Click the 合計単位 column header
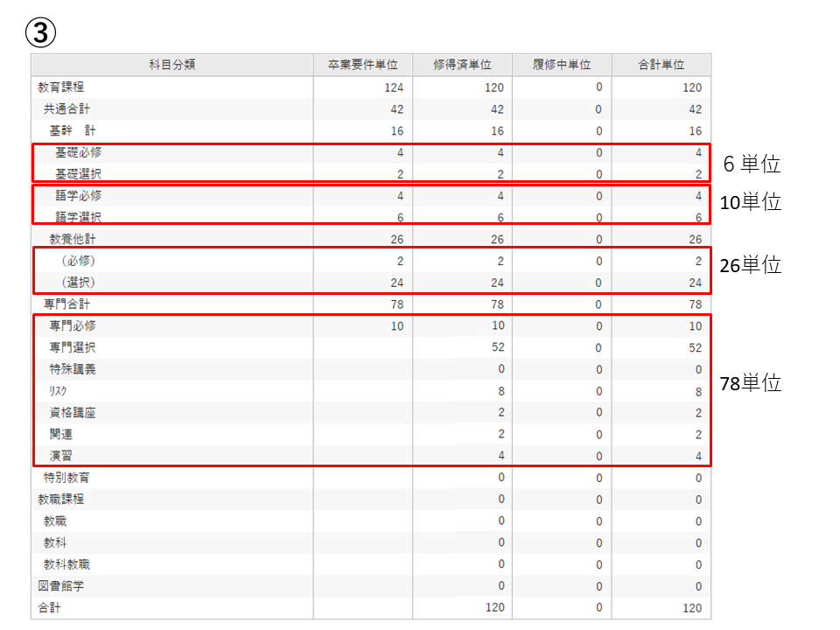Image resolution: width=840 pixels, height=630 pixels. [661, 65]
